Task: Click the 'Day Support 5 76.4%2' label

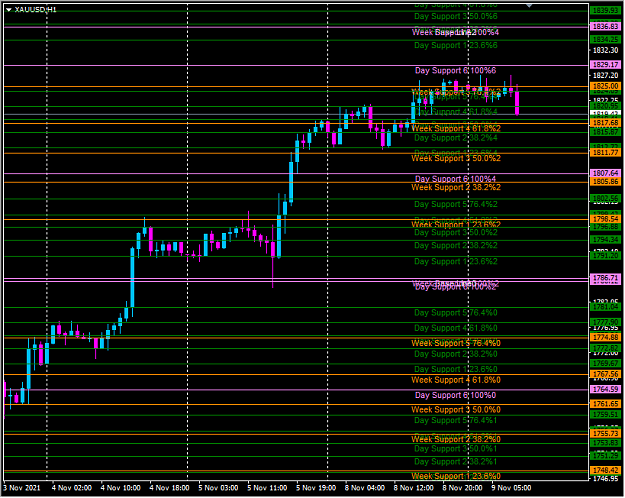Action: (456, 204)
